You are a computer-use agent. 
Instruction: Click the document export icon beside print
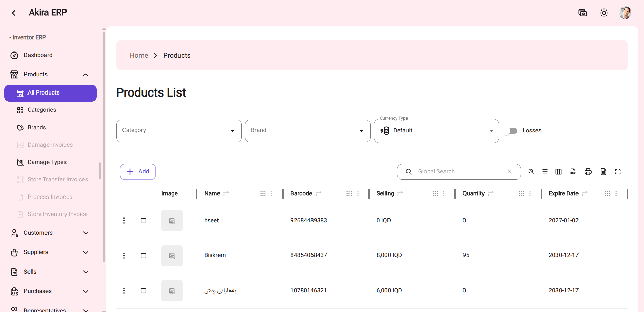pos(603,172)
